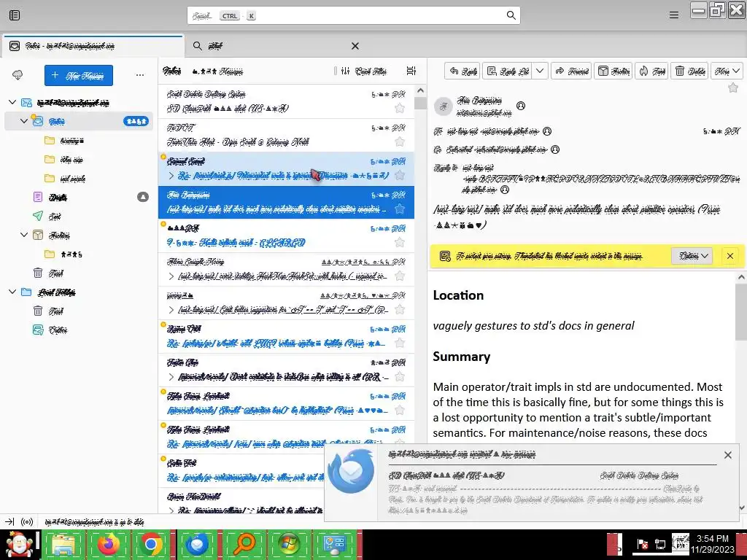Open the Trash under Local Folders
The image size is (747, 560).
[x=79, y=311]
